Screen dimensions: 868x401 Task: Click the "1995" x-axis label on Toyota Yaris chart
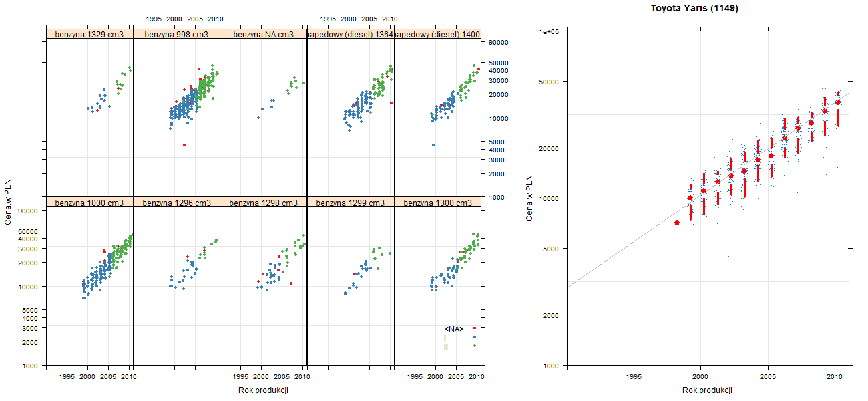pyautogui.click(x=634, y=377)
